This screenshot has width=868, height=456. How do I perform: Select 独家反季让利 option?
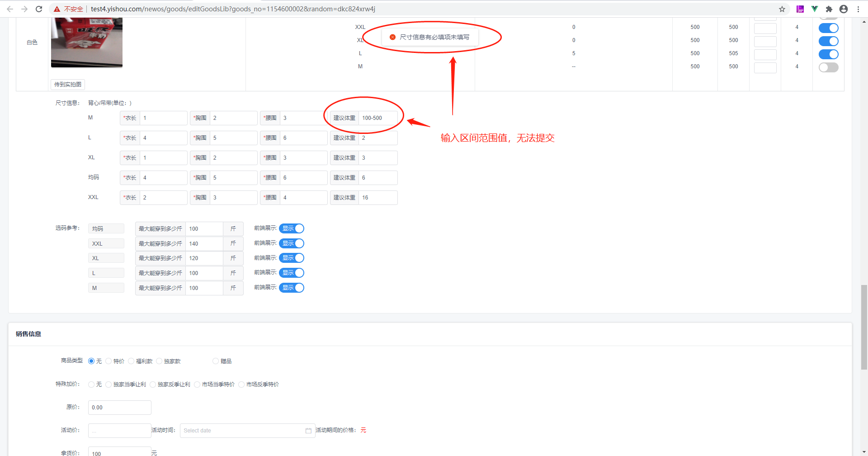coord(153,385)
